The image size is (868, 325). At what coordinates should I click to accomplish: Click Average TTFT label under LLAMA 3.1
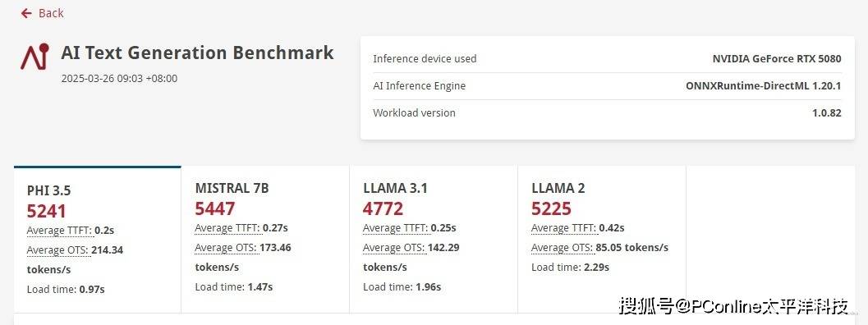[396, 228]
